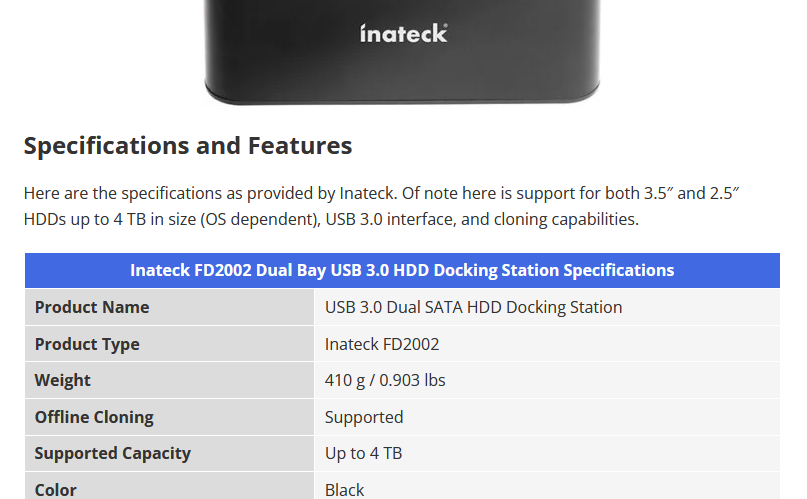This screenshot has height=499, width=807.
Task: Click the Supported Capacity label cell
Action: pyautogui.click(x=169, y=454)
